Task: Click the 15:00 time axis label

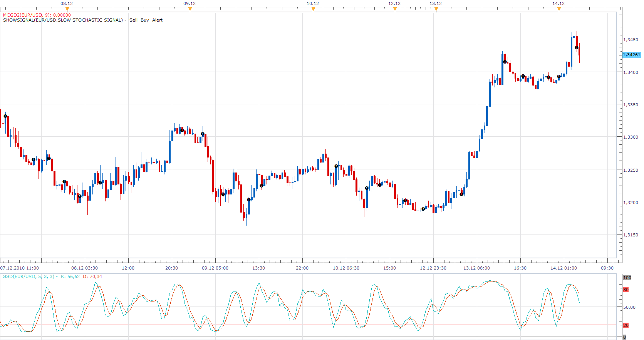Action: [x=389, y=268]
